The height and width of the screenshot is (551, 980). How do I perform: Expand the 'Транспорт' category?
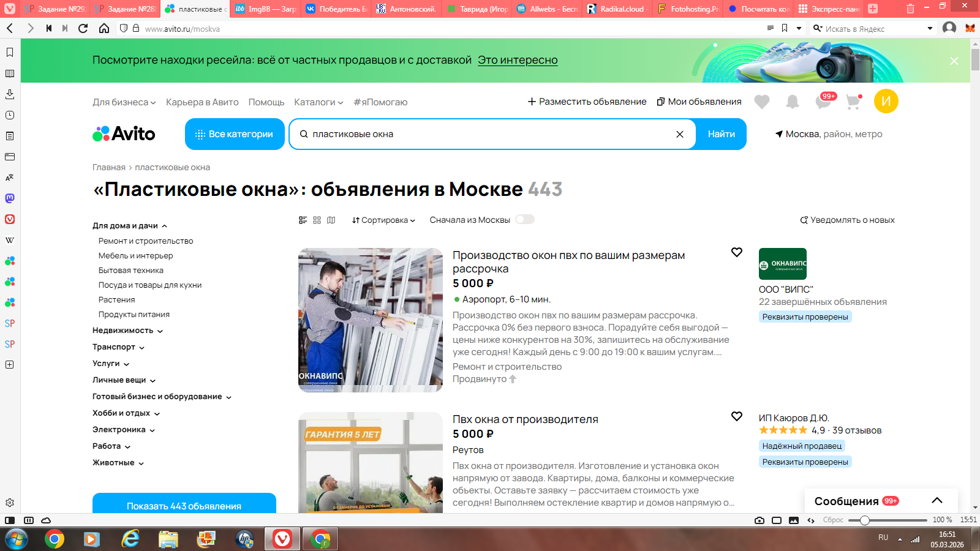(x=119, y=347)
